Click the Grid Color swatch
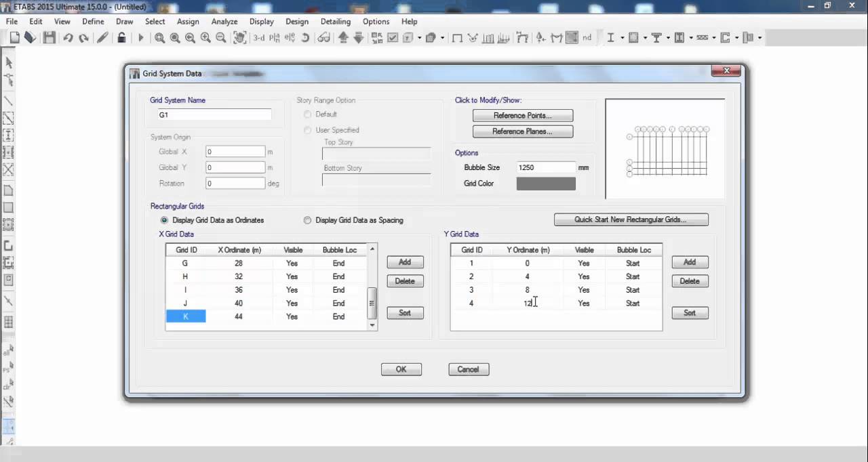Screen dimensions: 868x462 (x=546, y=184)
